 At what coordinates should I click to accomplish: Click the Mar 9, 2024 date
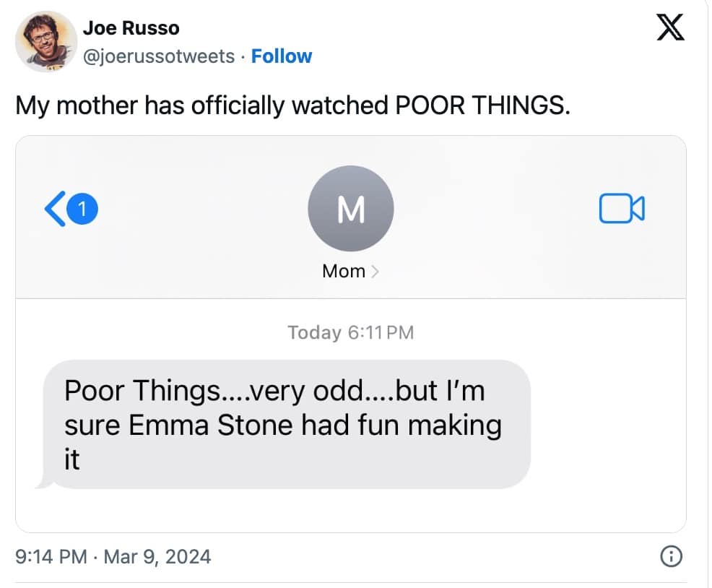tap(157, 556)
